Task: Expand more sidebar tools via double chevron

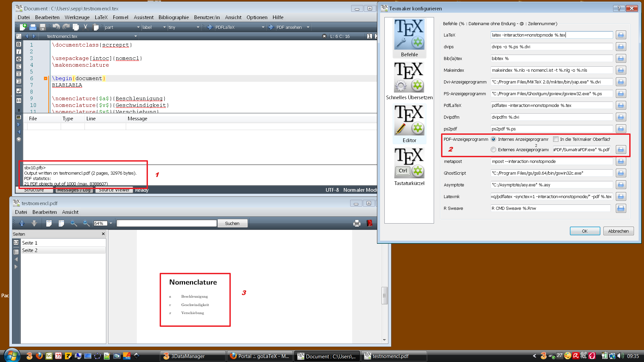Action: [19, 110]
